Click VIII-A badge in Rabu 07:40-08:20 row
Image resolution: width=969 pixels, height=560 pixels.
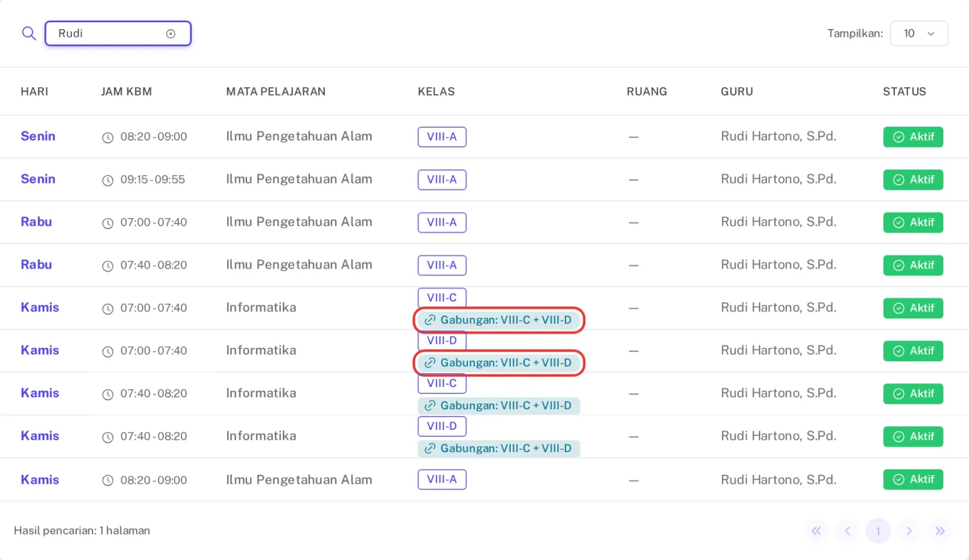coord(442,266)
